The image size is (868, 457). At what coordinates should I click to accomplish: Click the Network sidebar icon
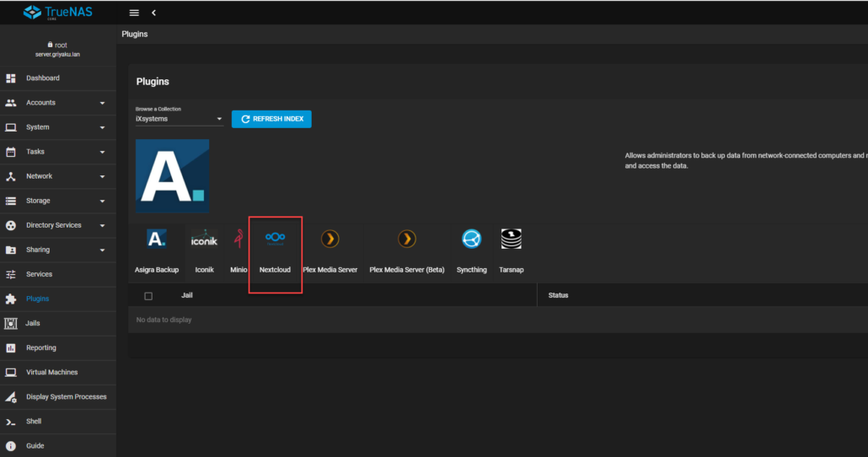tap(10, 176)
